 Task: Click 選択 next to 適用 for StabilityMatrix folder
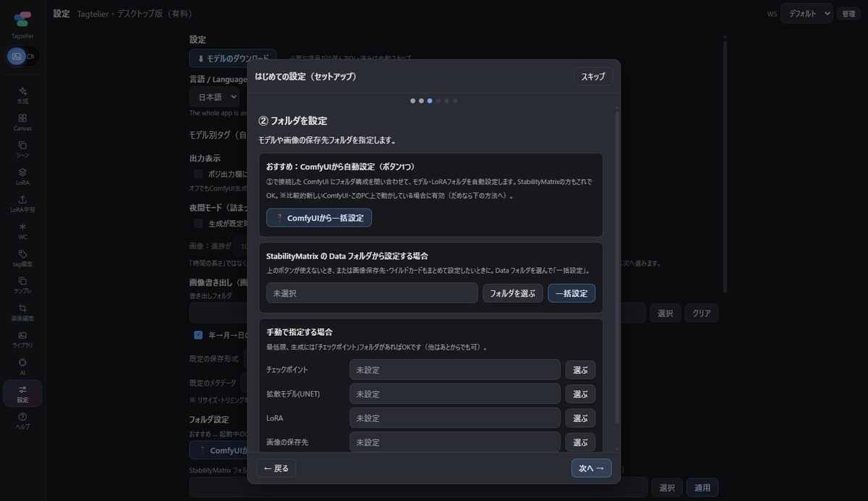point(667,487)
